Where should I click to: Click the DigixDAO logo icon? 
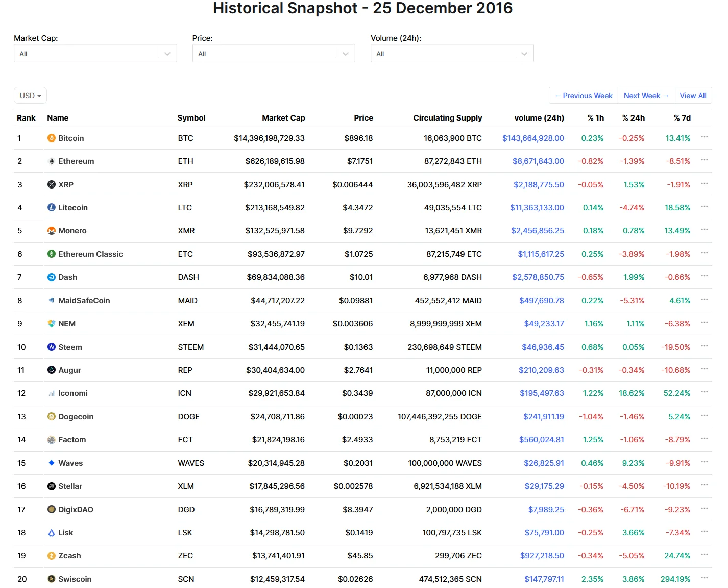(52, 509)
